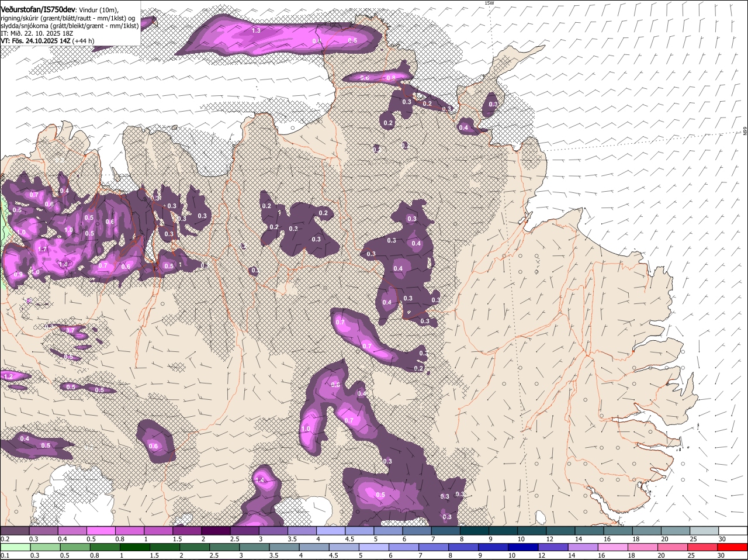Click the IT Mið. 22. 10. 2025 18Z init time
Image resolution: width=748 pixels, height=560 pixels.
tap(36, 33)
